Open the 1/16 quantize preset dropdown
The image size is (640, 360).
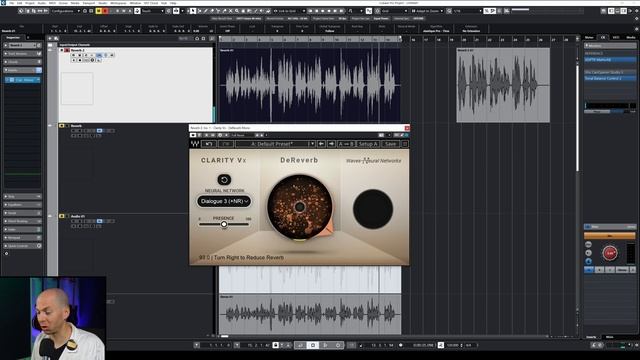point(467,11)
